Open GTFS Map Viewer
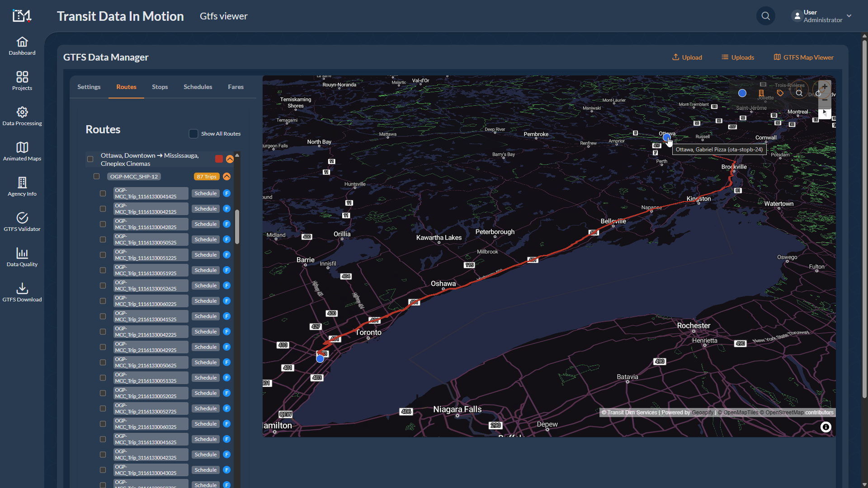The image size is (868, 488). point(803,57)
